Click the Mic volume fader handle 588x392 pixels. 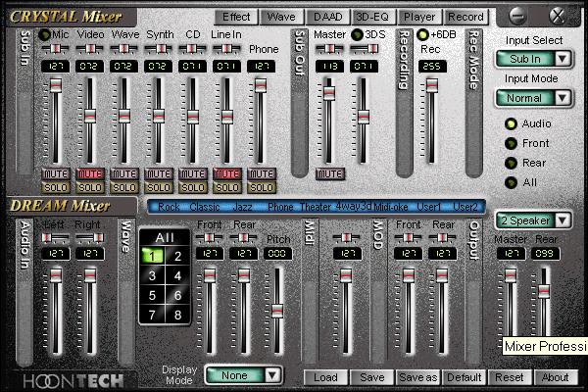coord(56,86)
